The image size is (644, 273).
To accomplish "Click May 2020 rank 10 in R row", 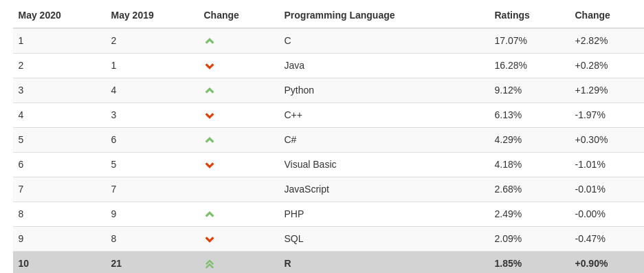I will pyautogui.click(x=23, y=263).
